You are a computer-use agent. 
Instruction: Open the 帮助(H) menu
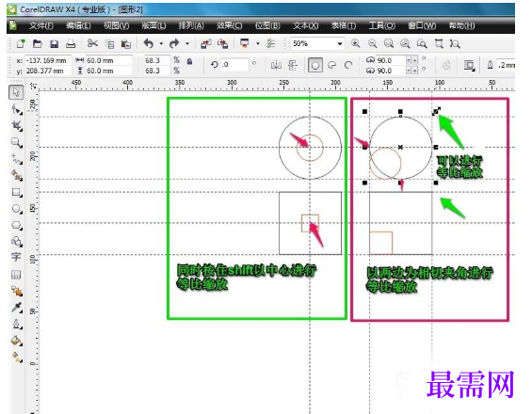[461, 25]
